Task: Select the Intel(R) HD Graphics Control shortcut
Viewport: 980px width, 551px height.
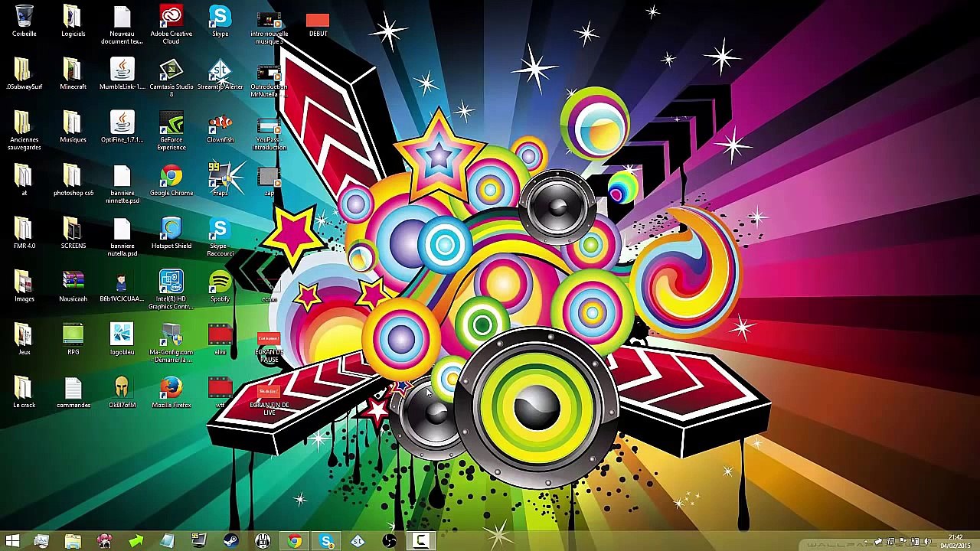Action: click(x=171, y=289)
